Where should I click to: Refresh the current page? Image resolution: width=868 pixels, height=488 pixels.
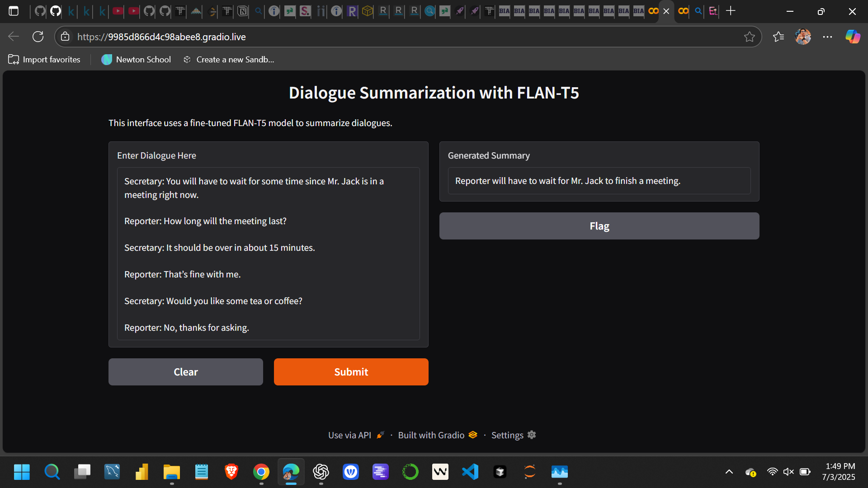[x=38, y=37]
